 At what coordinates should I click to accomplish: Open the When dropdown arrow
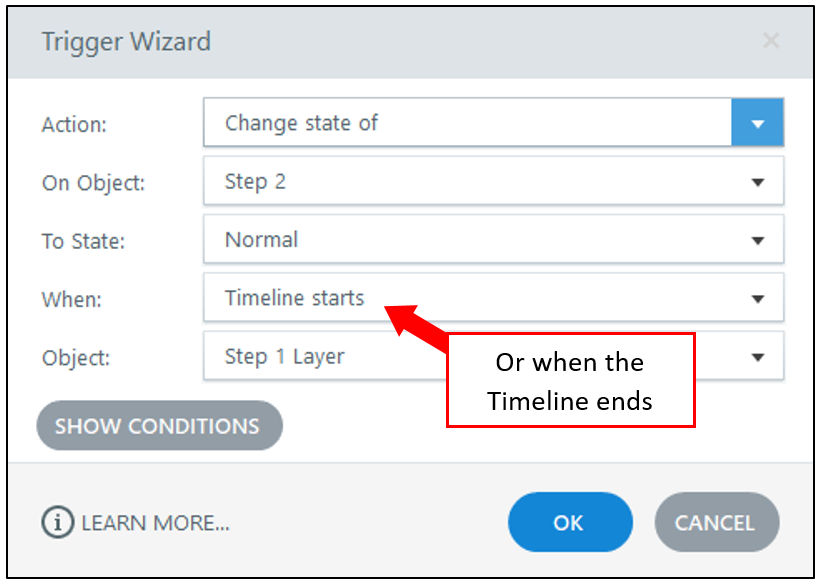coord(758,299)
